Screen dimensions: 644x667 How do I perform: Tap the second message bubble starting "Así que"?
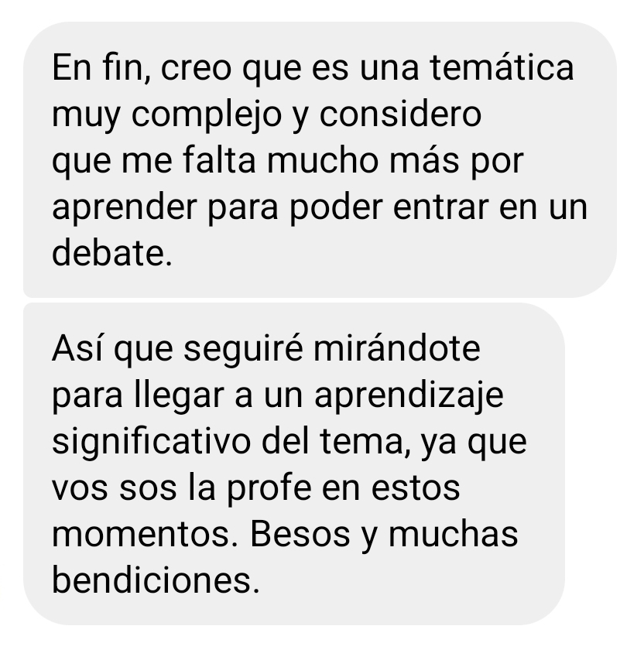pos(294,463)
